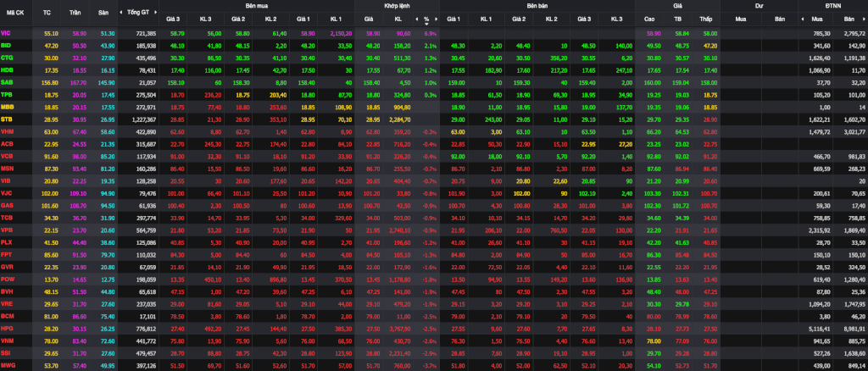Image resolution: width=868 pixels, height=371 pixels.
Task: Click the Khớp lệnh header group
Action: pos(397,6)
